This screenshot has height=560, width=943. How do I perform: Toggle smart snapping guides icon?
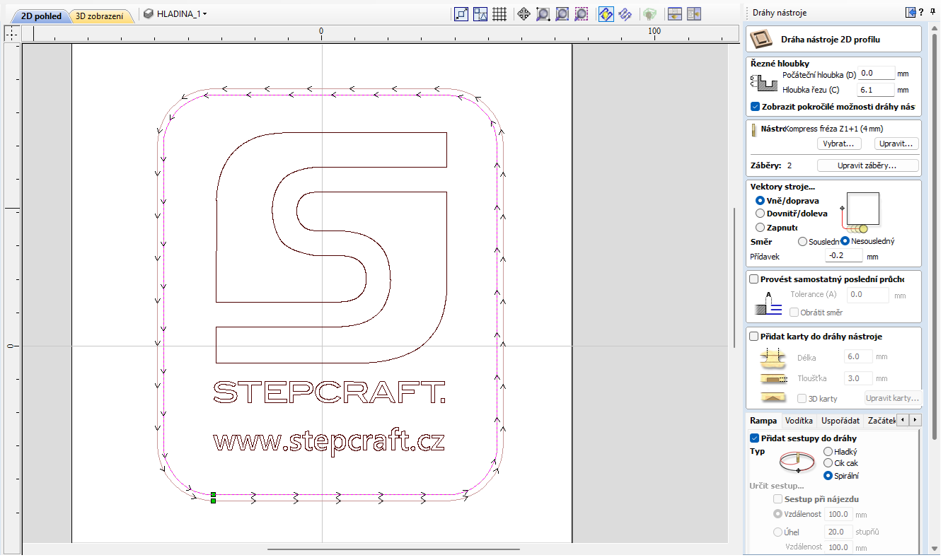pyautogui.click(x=480, y=13)
